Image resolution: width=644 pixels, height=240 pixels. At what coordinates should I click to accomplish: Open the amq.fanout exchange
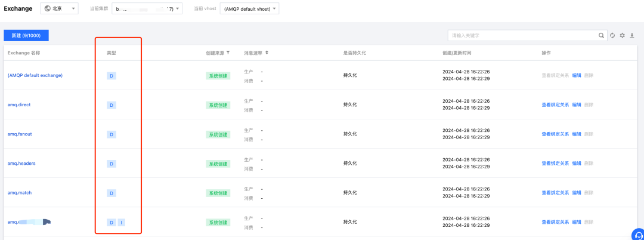tap(19, 134)
